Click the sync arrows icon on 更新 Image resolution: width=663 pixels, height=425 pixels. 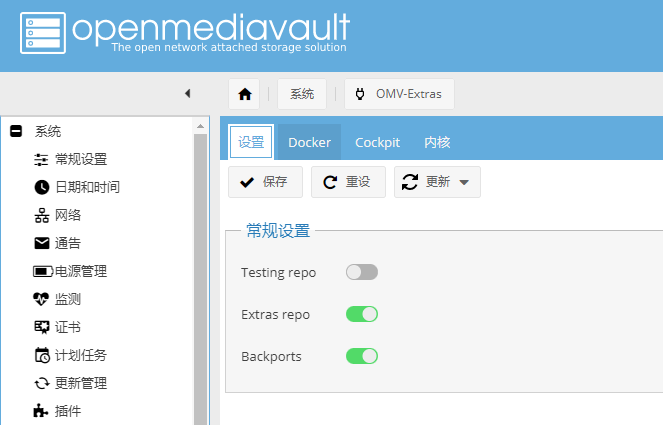(x=410, y=182)
